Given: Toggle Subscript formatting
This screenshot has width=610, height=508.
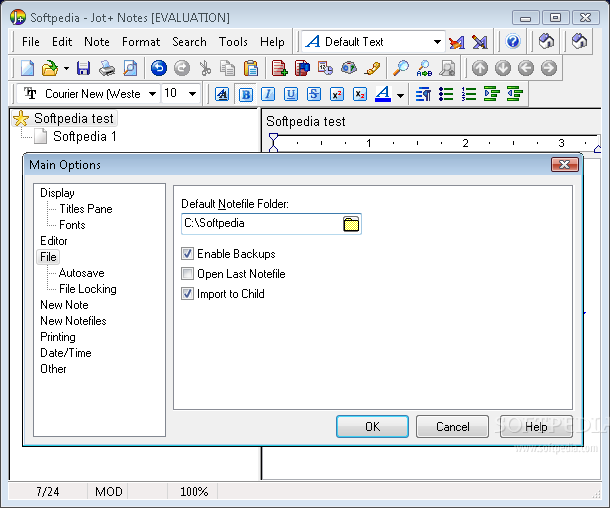Looking at the screenshot, I should [360, 94].
